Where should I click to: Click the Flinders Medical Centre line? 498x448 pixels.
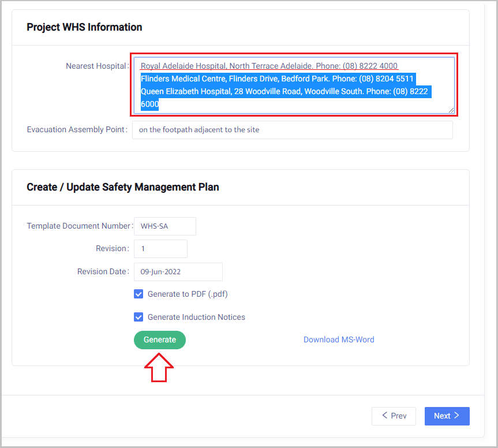[277, 79]
